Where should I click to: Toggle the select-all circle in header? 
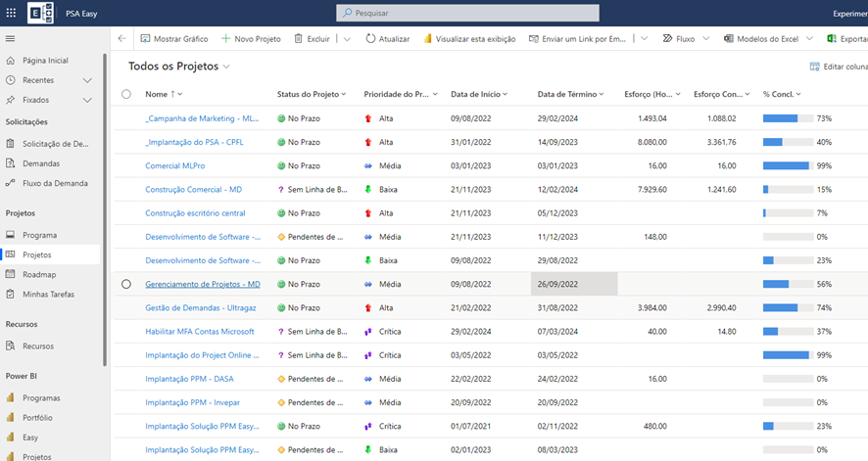125,94
